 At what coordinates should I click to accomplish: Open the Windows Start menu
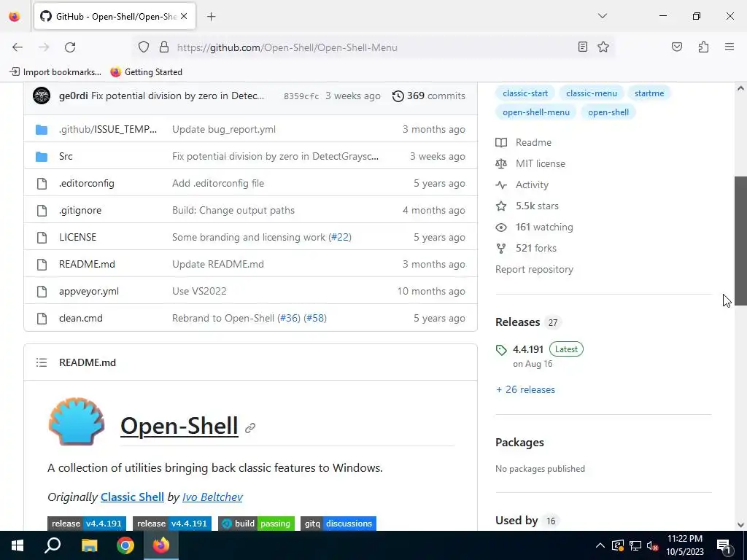(x=18, y=545)
